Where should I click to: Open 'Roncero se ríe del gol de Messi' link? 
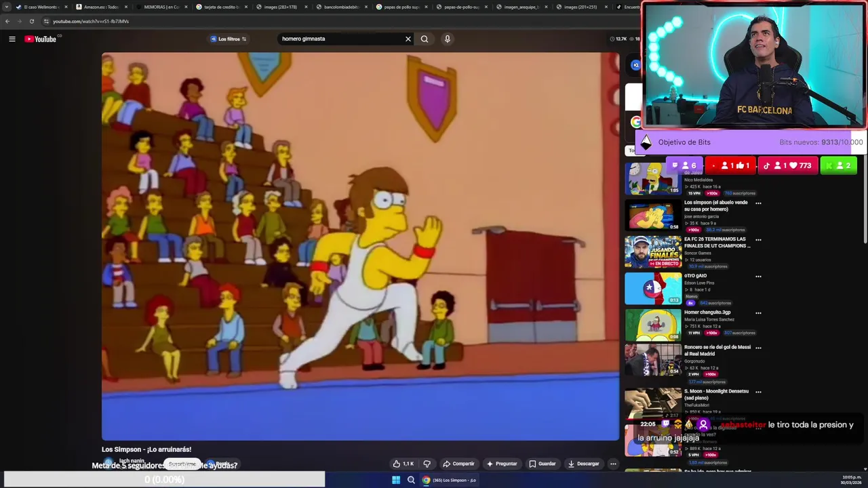coord(717,350)
